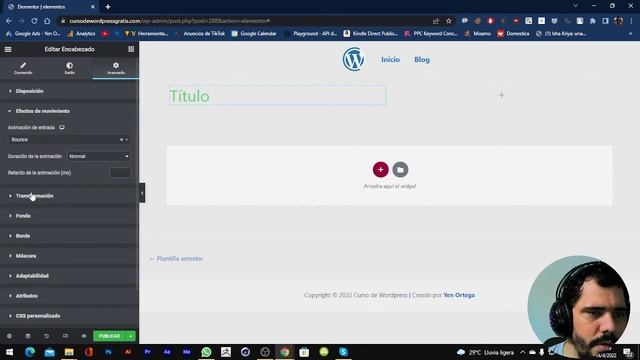Expand the Borde section
This screenshot has width=640, height=360.
click(x=69, y=236)
